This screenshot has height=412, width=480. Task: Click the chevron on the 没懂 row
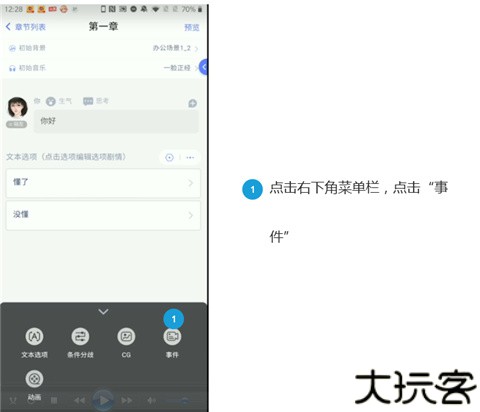[x=190, y=215]
